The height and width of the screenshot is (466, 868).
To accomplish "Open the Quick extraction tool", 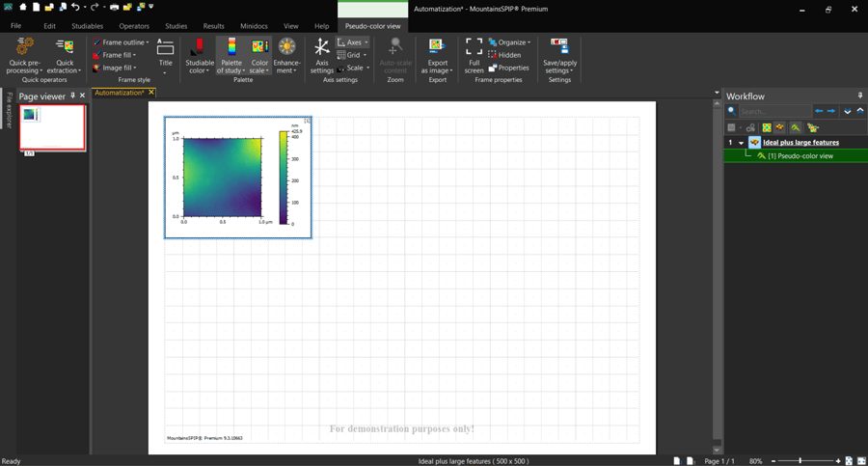I will pyautogui.click(x=65, y=55).
